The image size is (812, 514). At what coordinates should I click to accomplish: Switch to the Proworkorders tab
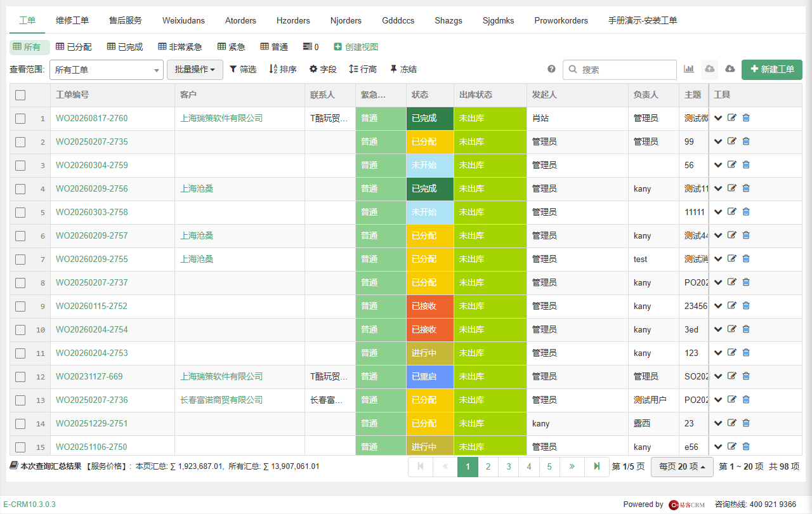(x=561, y=20)
